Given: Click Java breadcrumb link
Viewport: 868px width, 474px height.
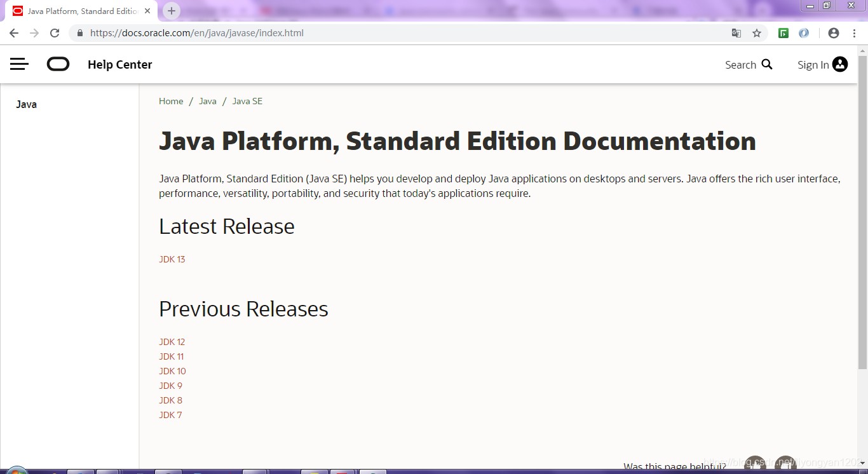Looking at the screenshot, I should (x=208, y=101).
